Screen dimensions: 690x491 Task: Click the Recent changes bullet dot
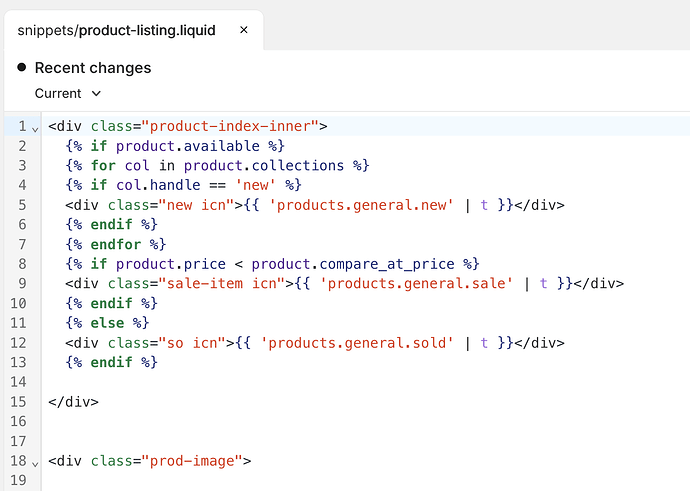click(21, 68)
